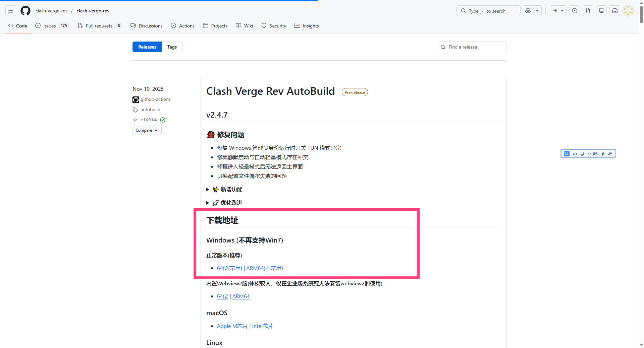Click inside the Find a release search field
This screenshot has width=644, height=348.
tap(472, 47)
